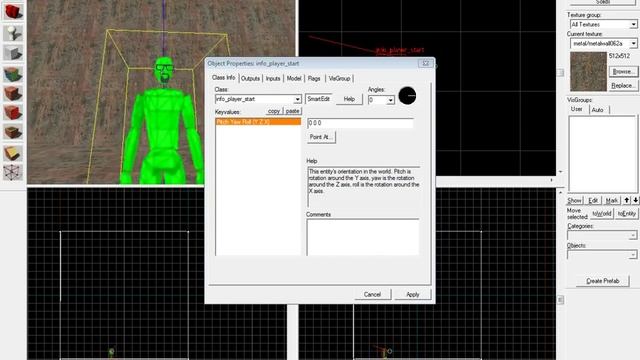Click the paste keyvalues button
The width and height of the screenshot is (640, 360).
pos(292,111)
